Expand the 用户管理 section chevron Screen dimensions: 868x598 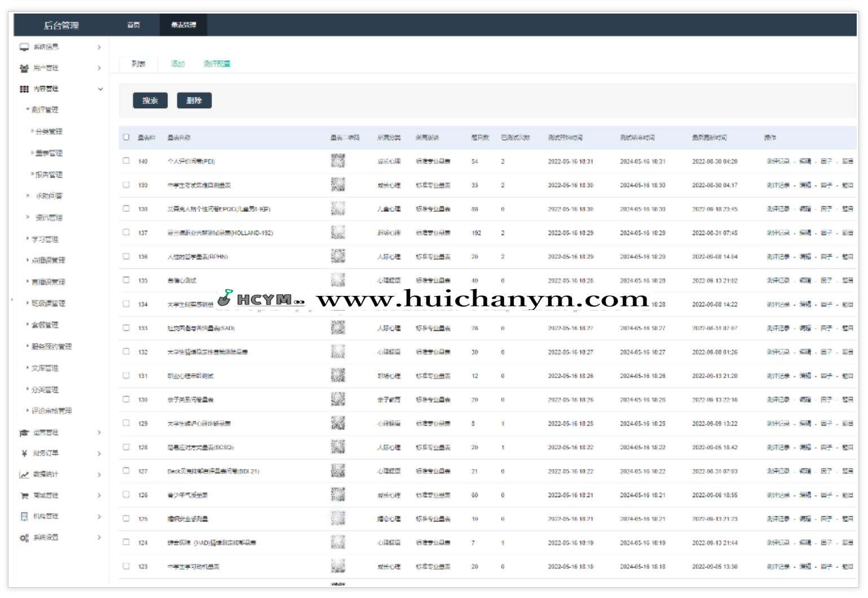point(99,68)
